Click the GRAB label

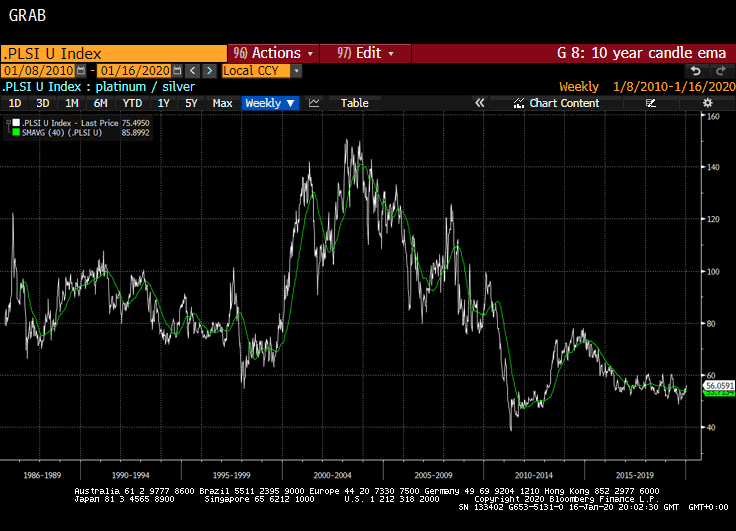click(x=27, y=15)
